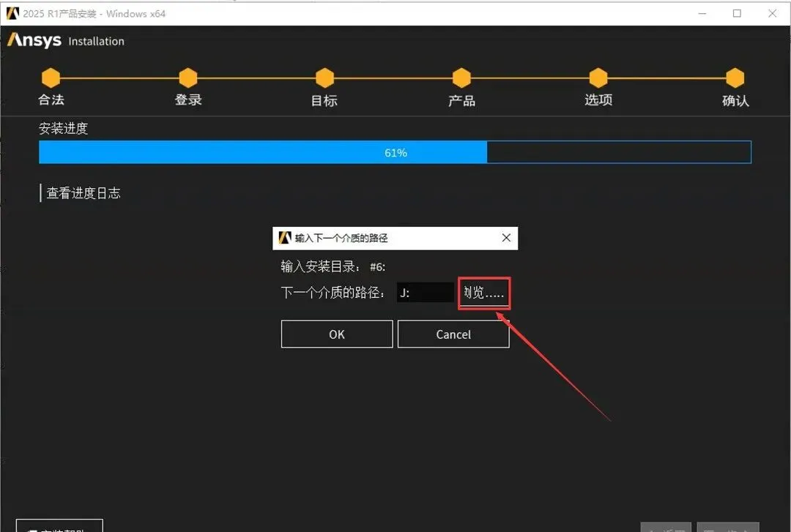Click the 输入安装目录 #6 text
The image size is (791, 532).
click(333, 266)
